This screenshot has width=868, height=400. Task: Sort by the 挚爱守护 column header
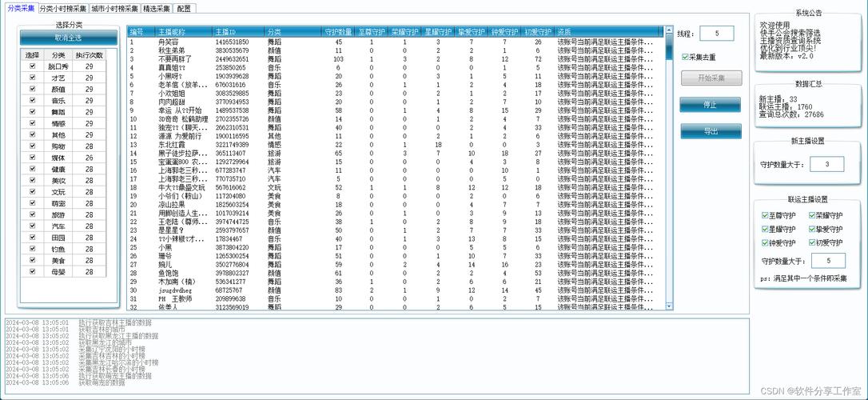pyautogui.click(x=471, y=31)
